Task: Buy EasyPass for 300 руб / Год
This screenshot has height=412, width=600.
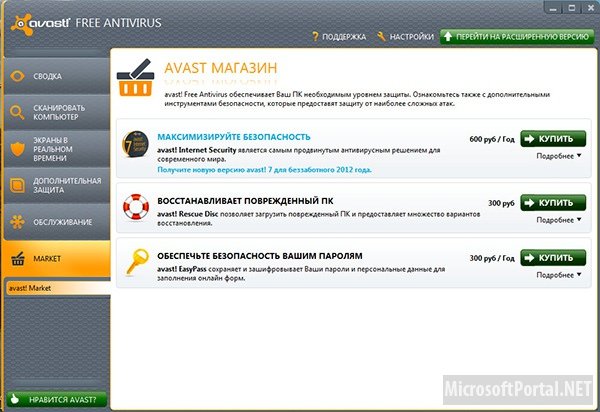Action: [553, 258]
